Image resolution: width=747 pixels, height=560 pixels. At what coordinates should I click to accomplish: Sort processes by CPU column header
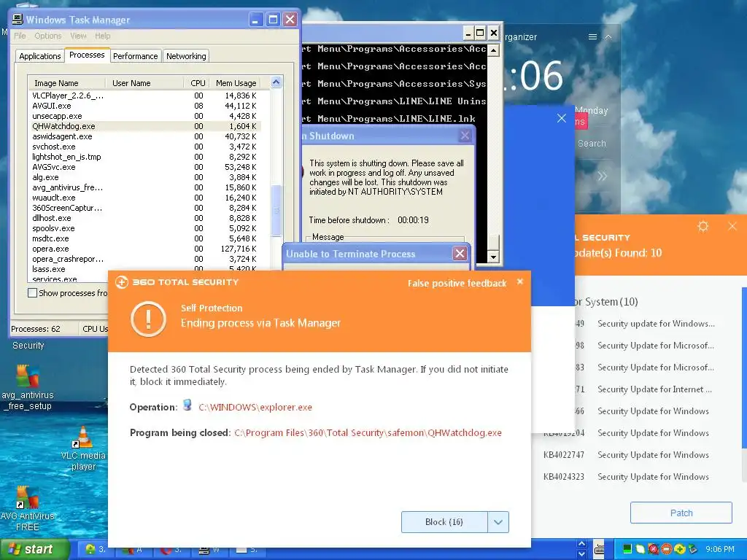click(196, 83)
